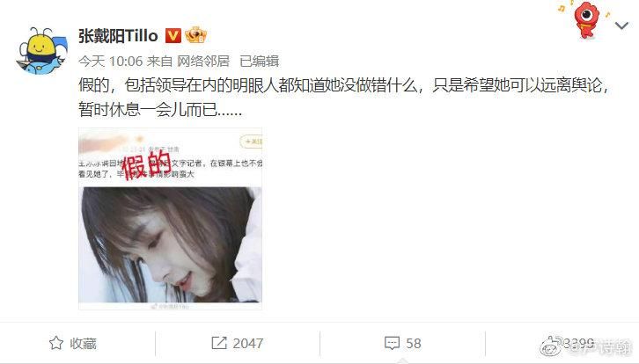Click the post text beginning with 假的

(343, 98)
